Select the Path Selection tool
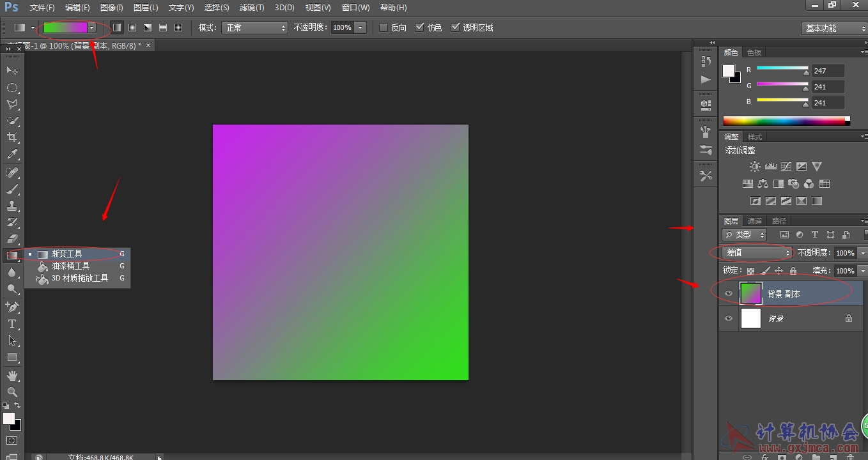Viewport: 868px width, 460px height. [12, 341]
